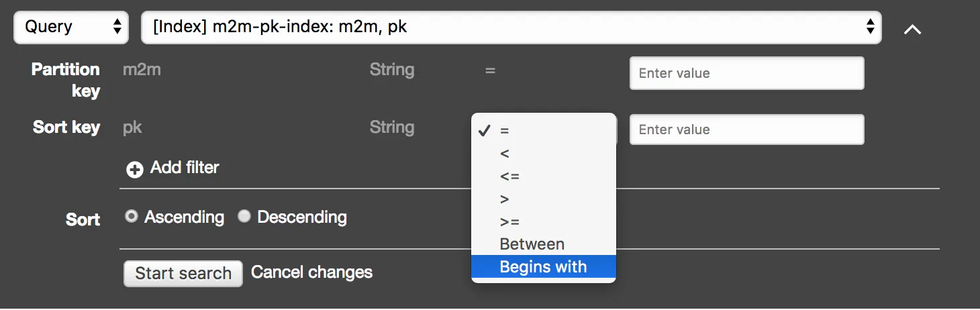Collapse the query panel with the chevron
Screen dimensions: 980x310
coord(912,30)
